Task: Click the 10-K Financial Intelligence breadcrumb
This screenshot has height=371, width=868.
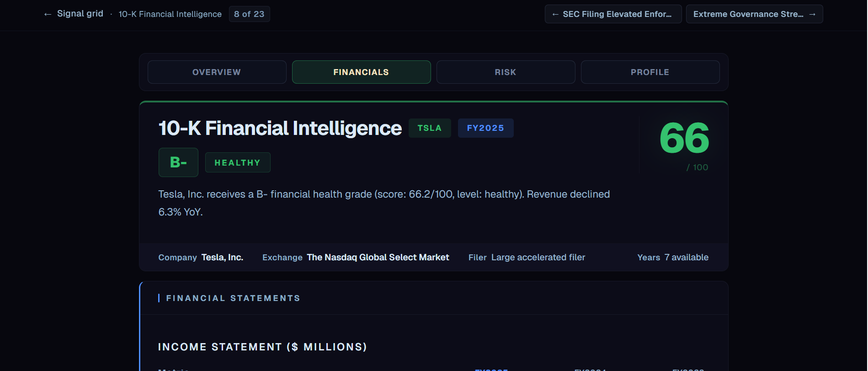Action: pos(170,14)
